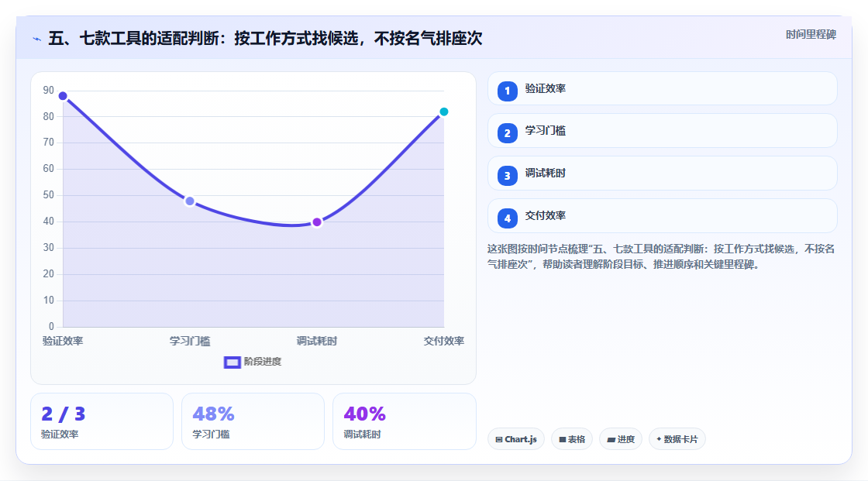Screen dimensions: 868x481
Task: Click the number 3 circle badge
Action: pyautogui.click(x=507, y=176)
